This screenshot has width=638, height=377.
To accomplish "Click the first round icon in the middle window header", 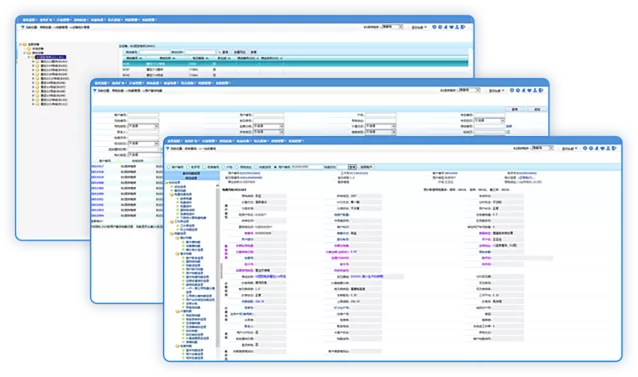I will click(512, 90).
